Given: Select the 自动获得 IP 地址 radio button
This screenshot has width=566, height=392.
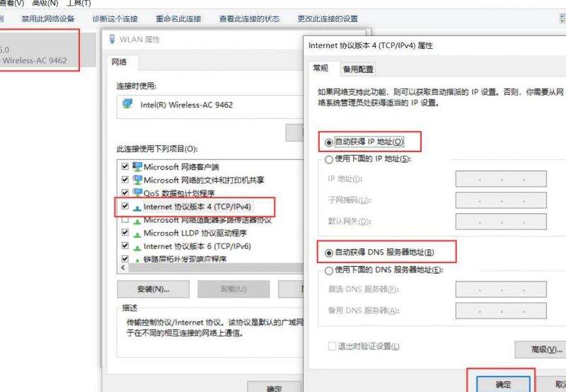Looking at the screenshot, I should click(x=328, y=142).
